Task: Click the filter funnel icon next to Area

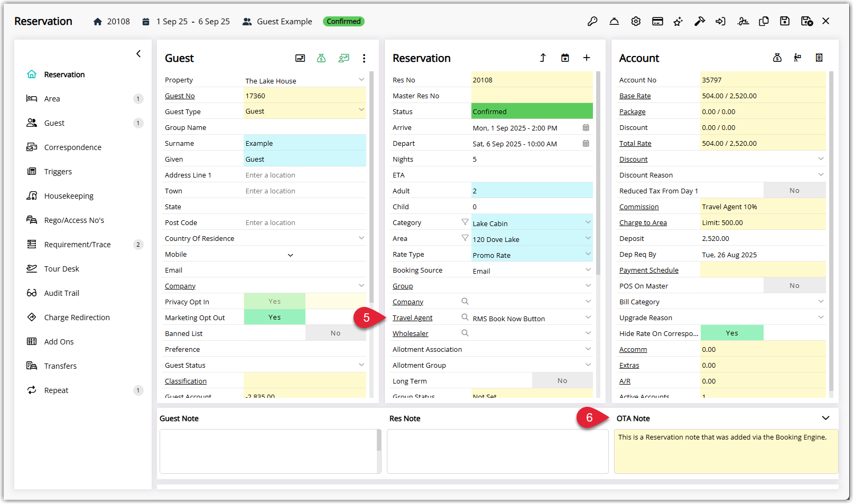Action: point(465,238)
